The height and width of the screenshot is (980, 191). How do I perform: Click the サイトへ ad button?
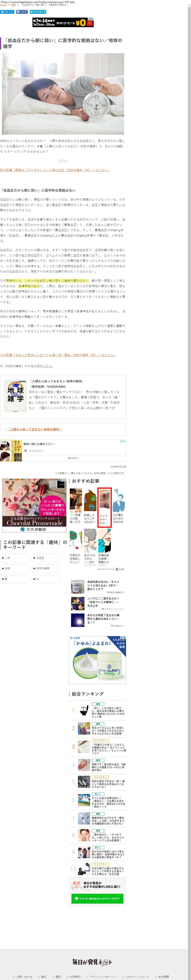[x=73, y=458]
